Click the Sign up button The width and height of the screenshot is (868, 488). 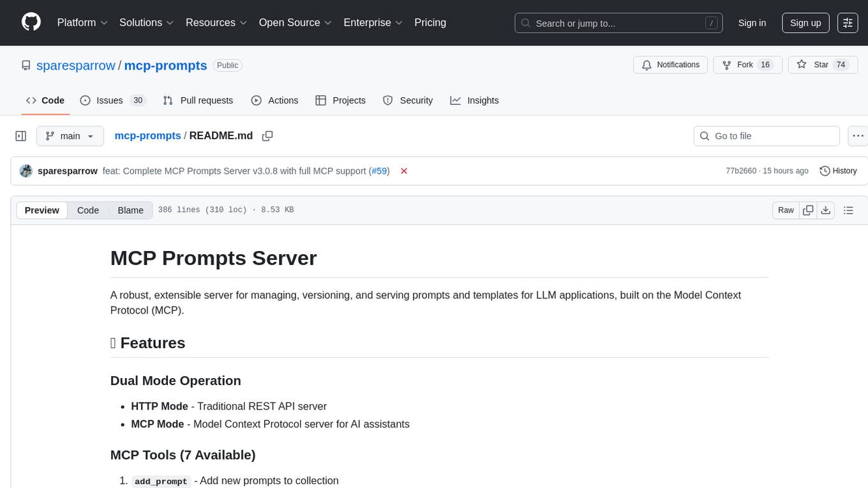805,23
